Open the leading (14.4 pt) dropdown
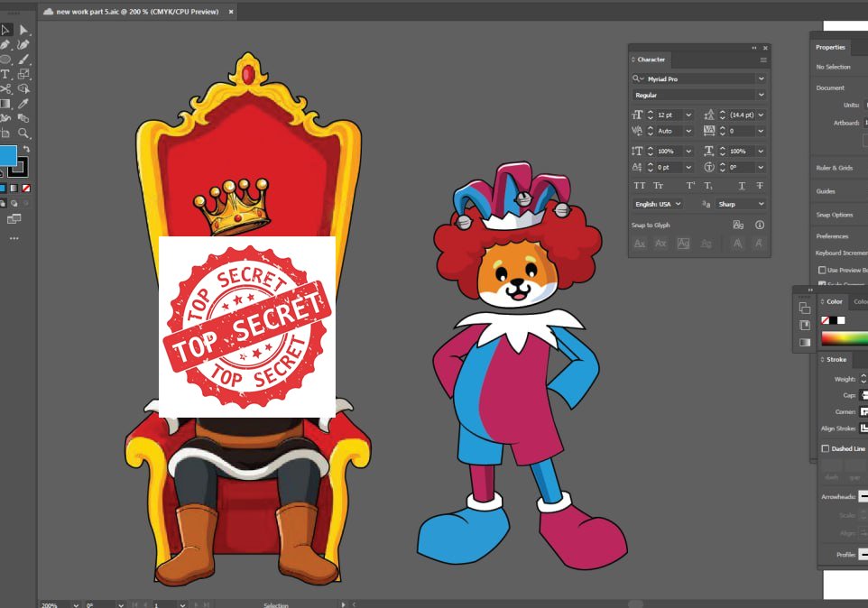Viewport: 868px width, 608px height. click(762, 115)
